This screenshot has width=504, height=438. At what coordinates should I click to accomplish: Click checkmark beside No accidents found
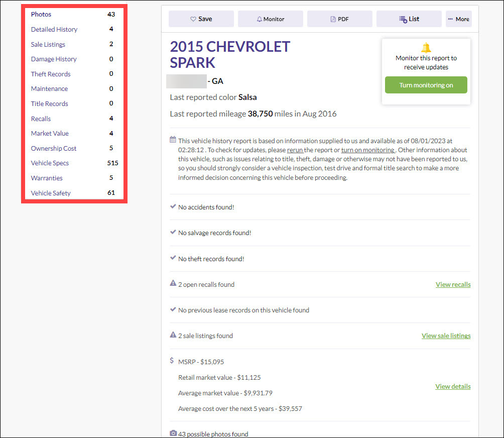point(173,206)
